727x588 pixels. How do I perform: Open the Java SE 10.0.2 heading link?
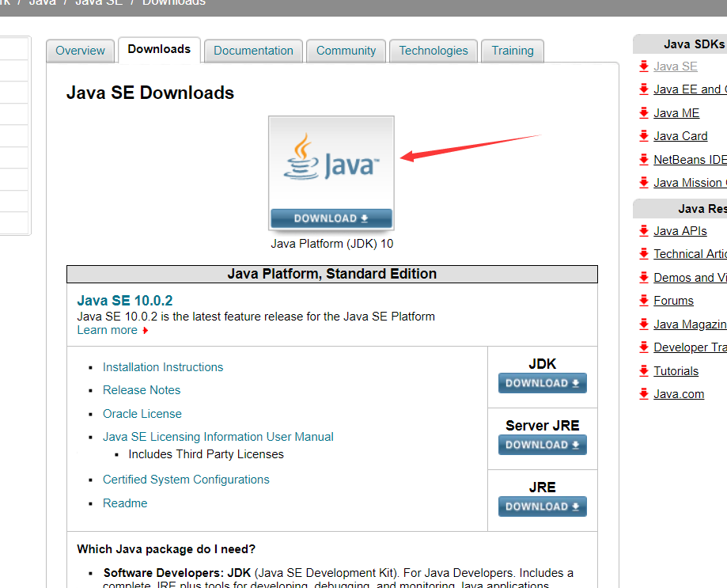125,301
